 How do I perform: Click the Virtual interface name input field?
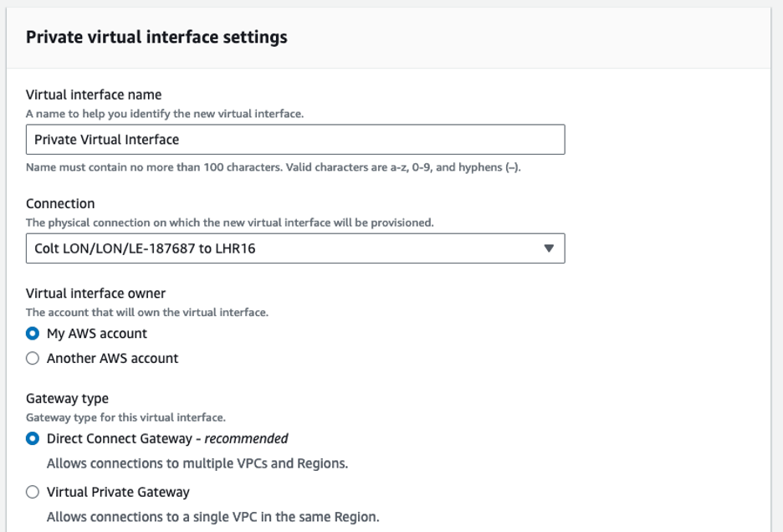pyautogui.click(x=293, y=139)
